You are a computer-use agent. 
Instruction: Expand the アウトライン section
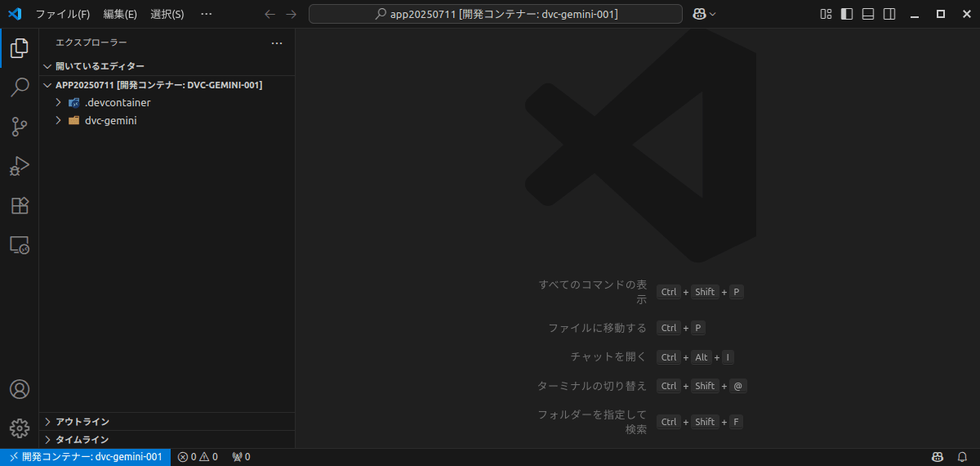tap(167, 422)
